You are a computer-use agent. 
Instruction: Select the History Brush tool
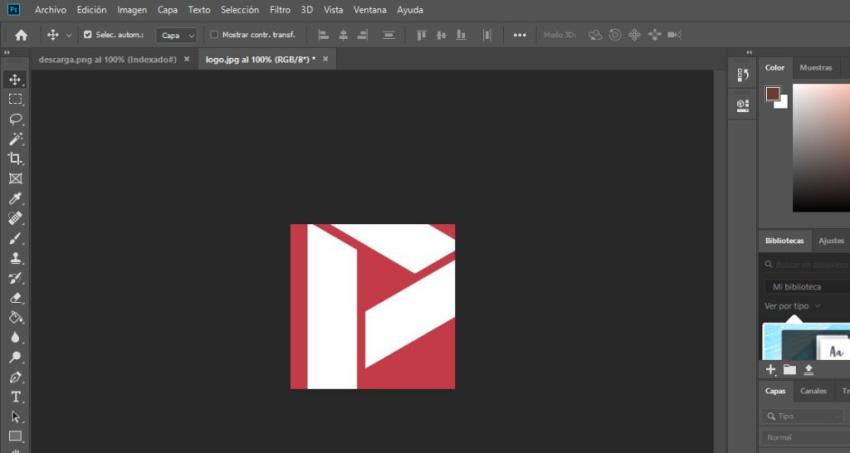(15, 279)
